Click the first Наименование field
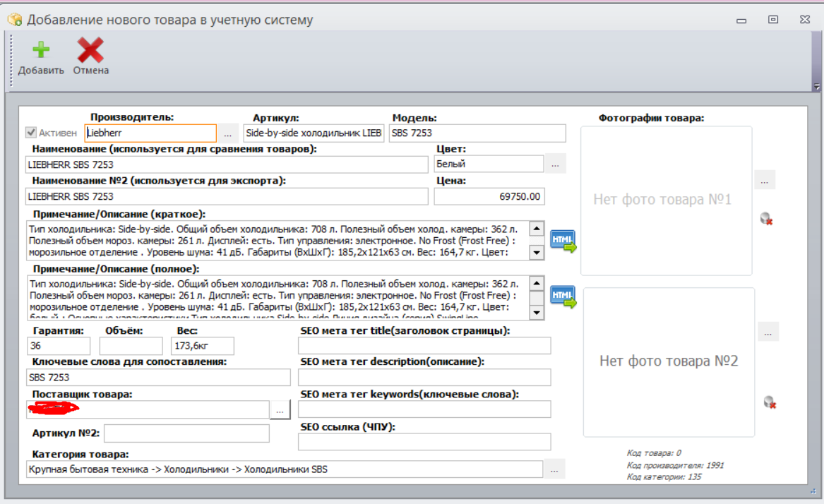 [227, 164]
